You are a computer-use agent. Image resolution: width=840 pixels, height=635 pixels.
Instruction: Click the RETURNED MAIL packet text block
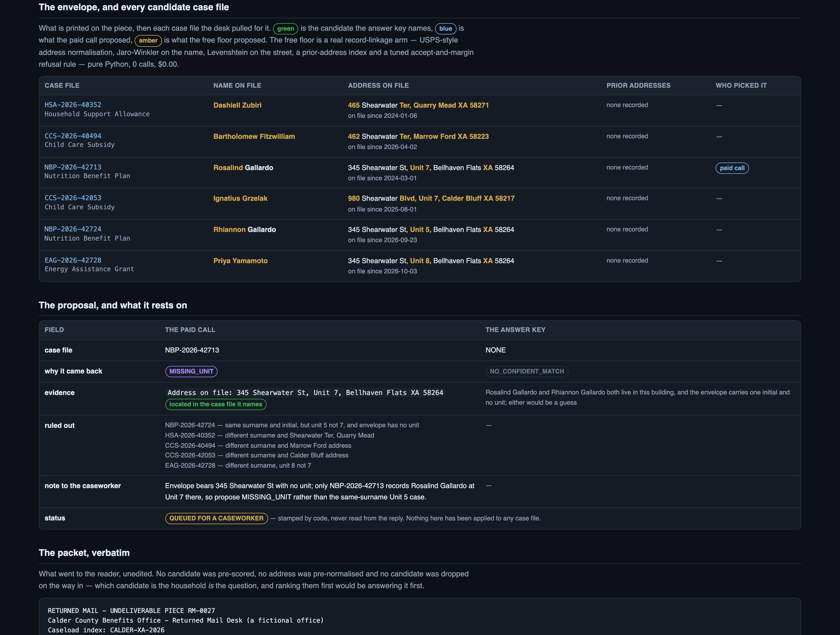click(x=420, y=616)
